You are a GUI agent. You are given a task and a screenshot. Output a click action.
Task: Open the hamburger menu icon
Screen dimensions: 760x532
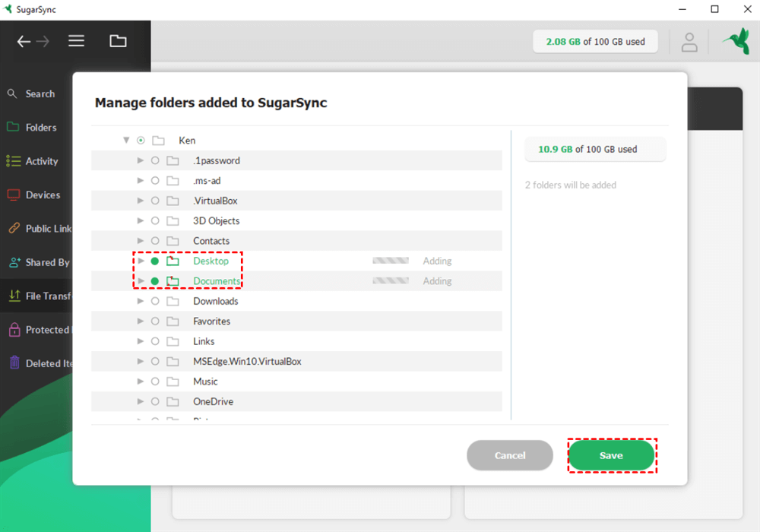[77, 41]
